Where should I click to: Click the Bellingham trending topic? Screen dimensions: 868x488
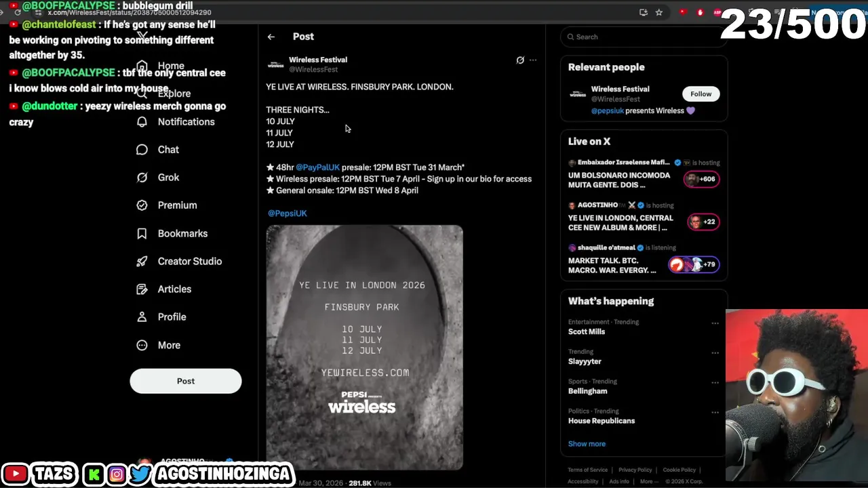coord(588,392)
